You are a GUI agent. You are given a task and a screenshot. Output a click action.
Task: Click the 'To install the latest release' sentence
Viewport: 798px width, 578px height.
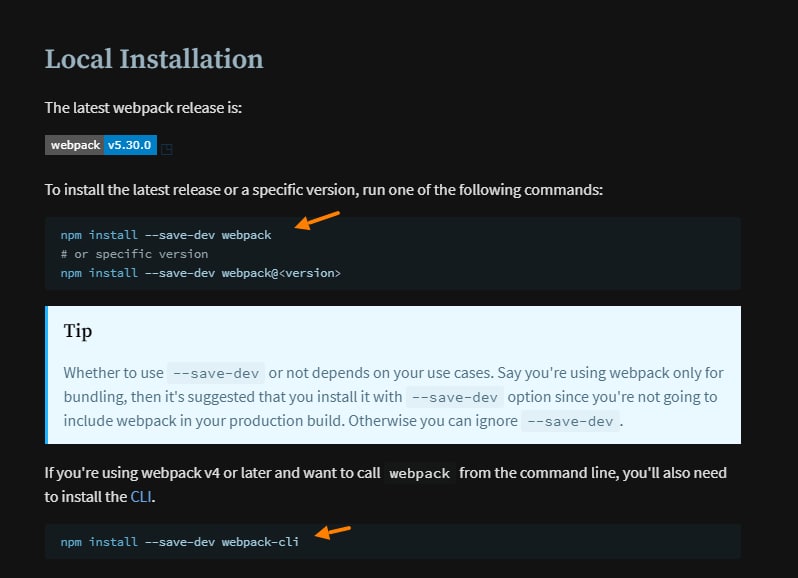tap(324, 190)
